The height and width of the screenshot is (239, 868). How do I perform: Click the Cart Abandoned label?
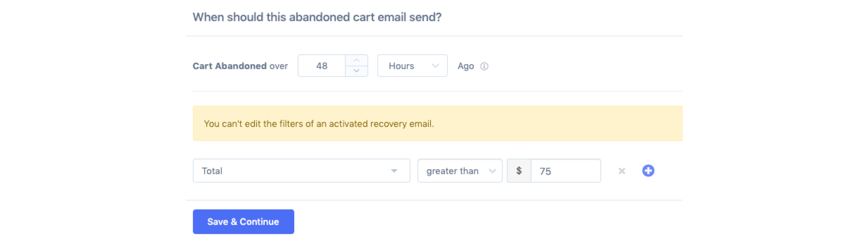229,66
